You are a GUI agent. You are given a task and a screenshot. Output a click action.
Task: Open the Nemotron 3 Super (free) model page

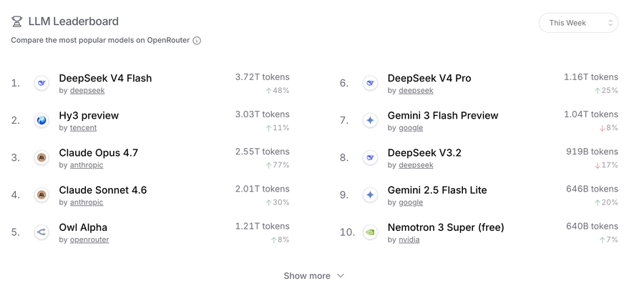point(446,227)
